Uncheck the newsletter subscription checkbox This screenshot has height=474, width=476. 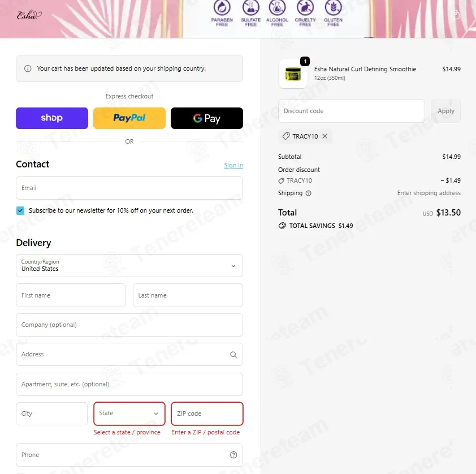click(20, 210)
